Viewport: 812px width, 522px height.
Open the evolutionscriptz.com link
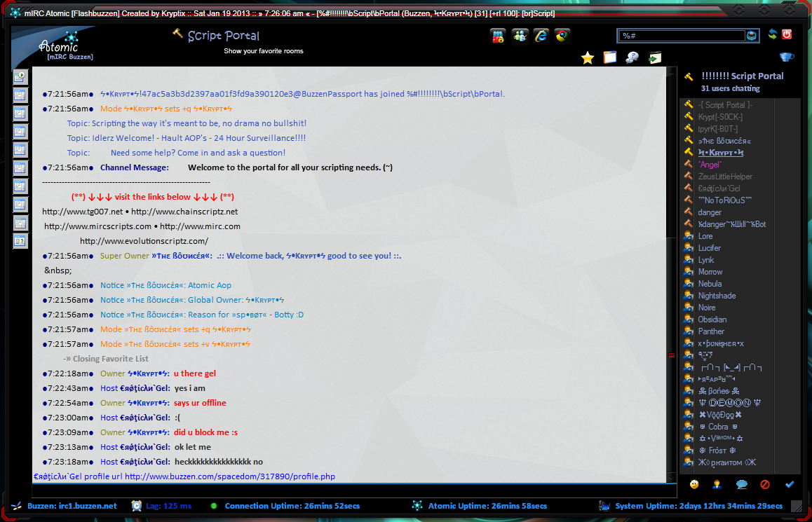(x=144, y=241)
